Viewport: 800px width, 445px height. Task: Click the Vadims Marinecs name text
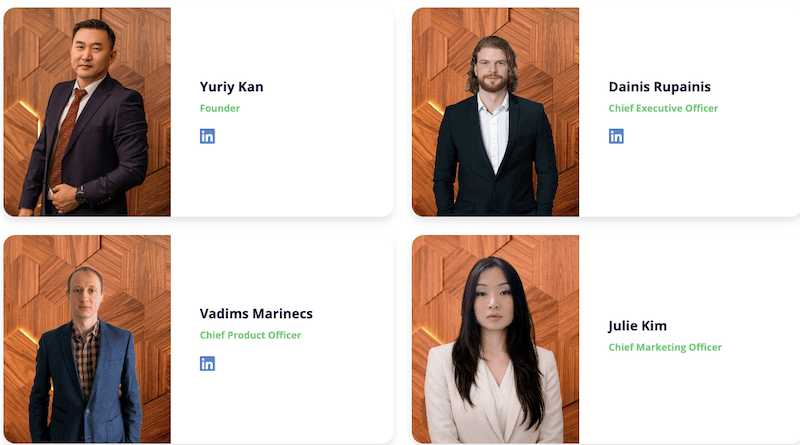[256, 314]
